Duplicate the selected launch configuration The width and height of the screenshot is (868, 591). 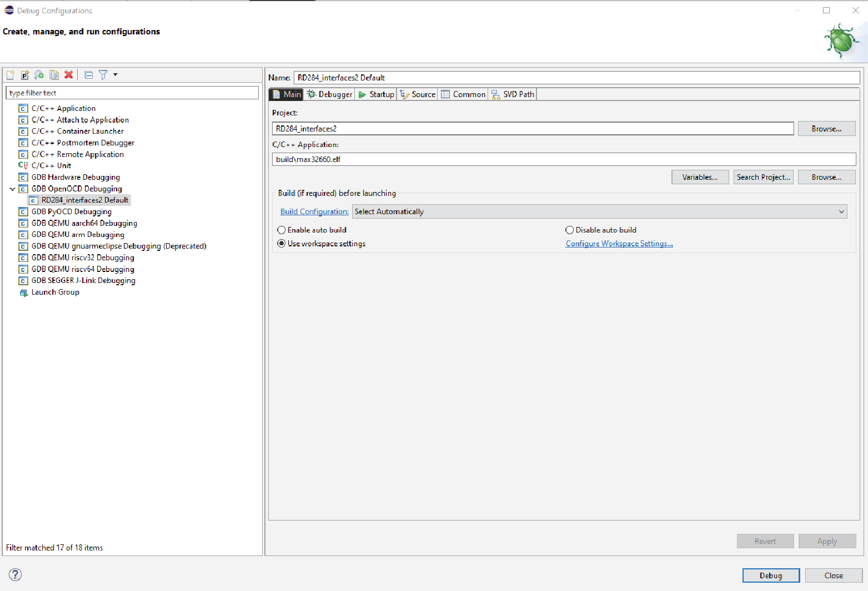[x=54, y=75]
